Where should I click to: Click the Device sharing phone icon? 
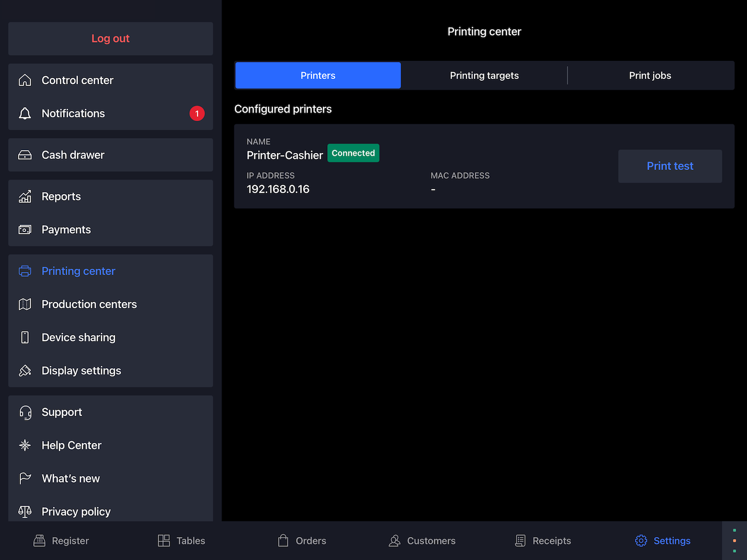25,338
